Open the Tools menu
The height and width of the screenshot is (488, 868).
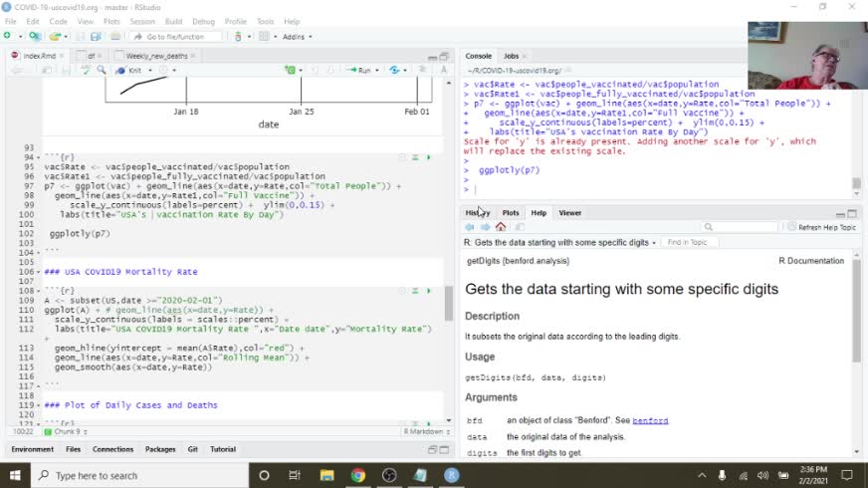pos(265,22)
